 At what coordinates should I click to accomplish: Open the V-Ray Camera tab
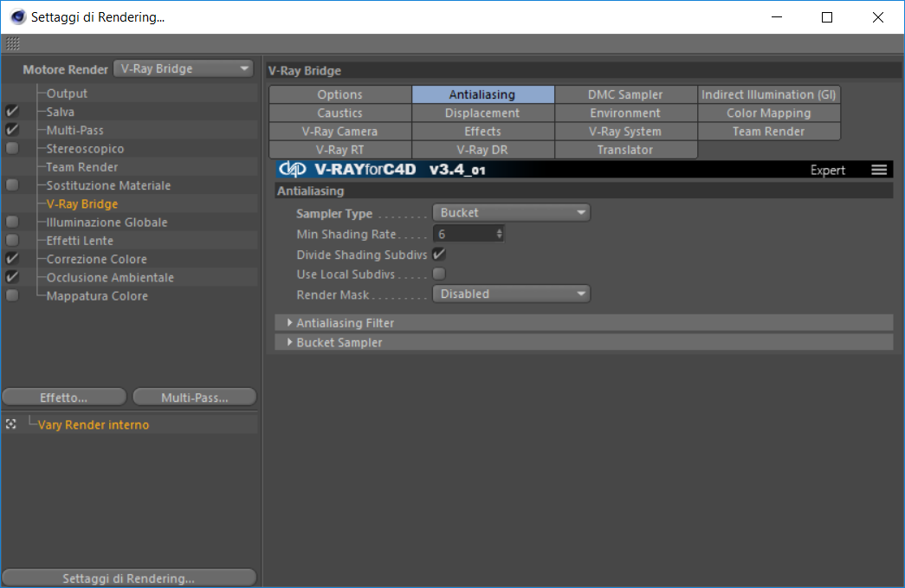pyautogui.click(x=340, y=131)
